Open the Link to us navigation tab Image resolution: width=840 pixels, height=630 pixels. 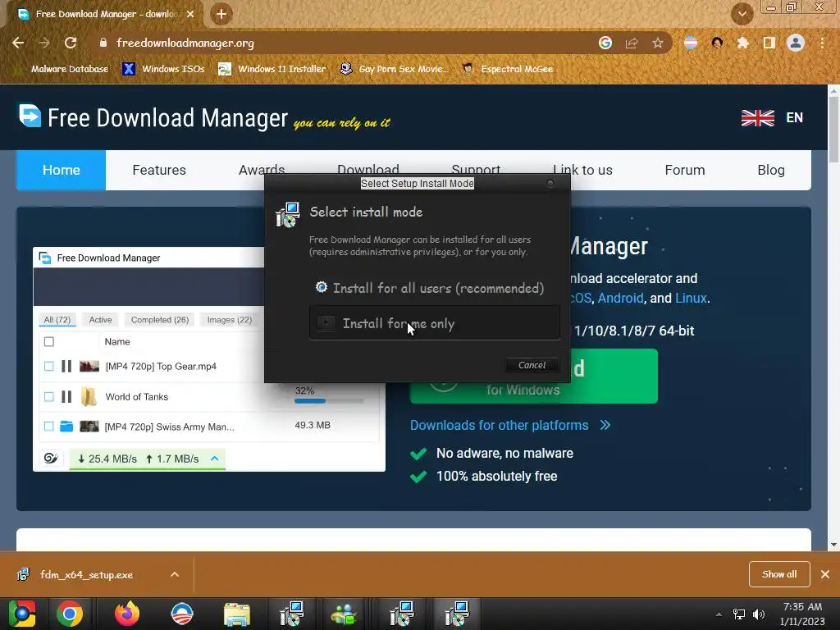point(582,170)
